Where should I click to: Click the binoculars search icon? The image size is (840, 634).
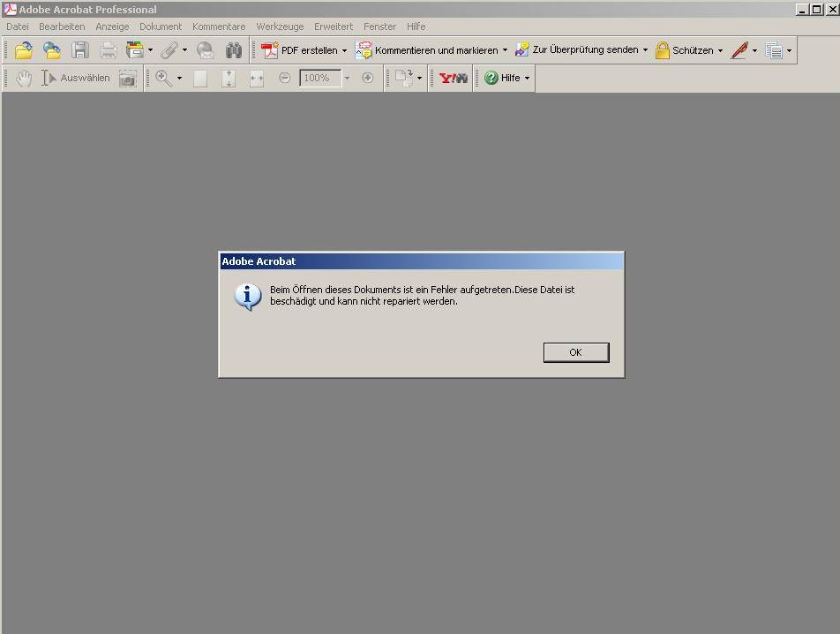(x=234, y=50)
